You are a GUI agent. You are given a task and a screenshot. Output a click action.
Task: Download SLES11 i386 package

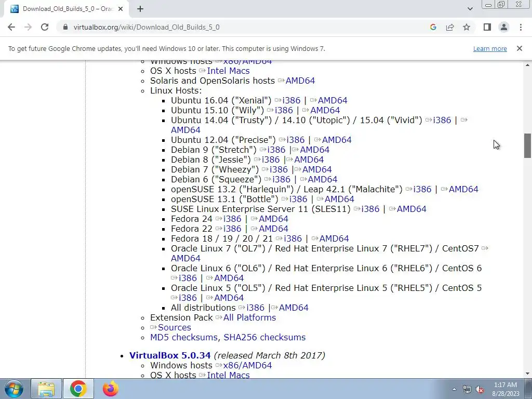[370, 209]
